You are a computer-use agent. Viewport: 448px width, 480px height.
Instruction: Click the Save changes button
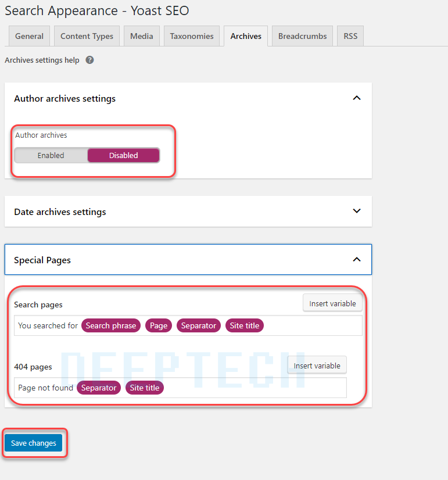coord(33,443)
